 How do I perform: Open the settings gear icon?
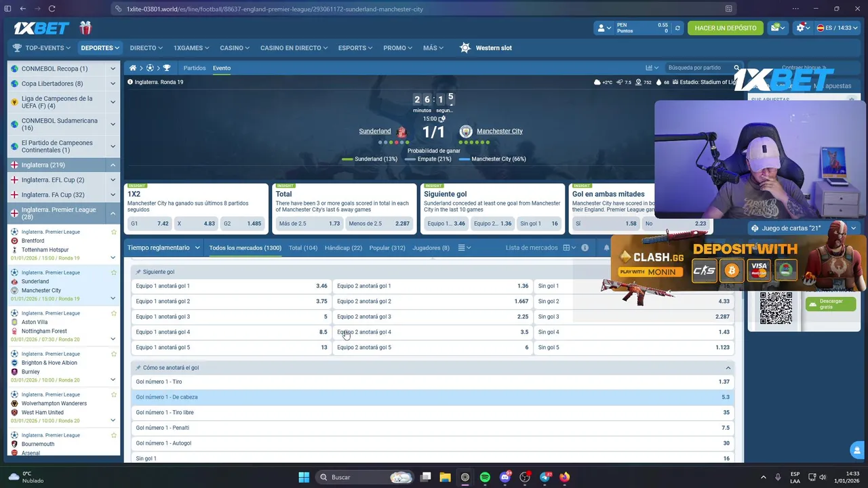pos(800,28)
